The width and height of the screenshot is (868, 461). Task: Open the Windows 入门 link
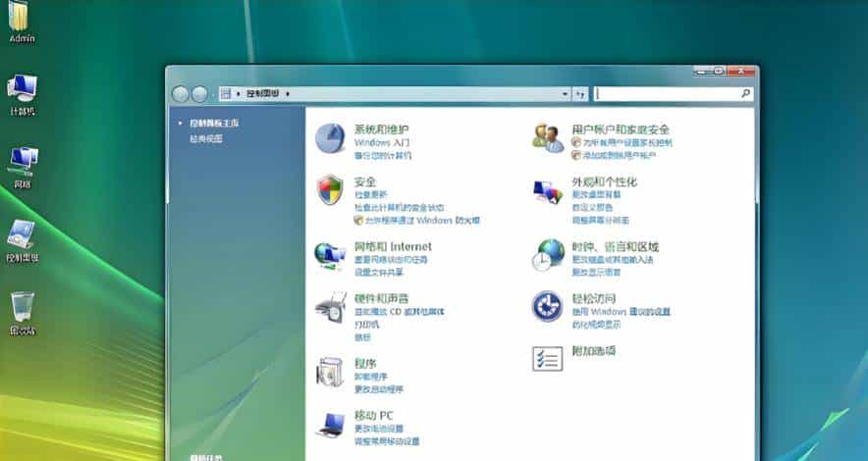382,142
